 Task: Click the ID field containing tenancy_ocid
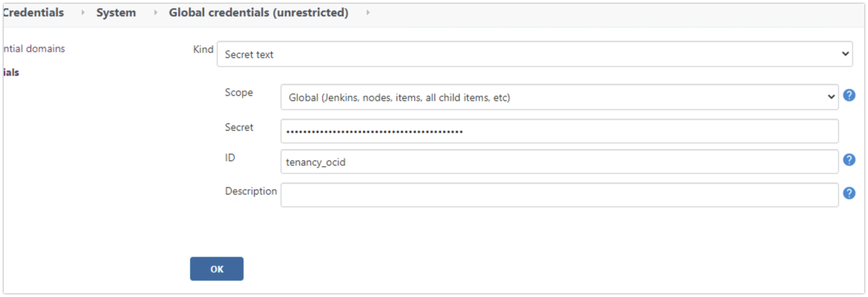pyautogui.click(x=559, y=162)
